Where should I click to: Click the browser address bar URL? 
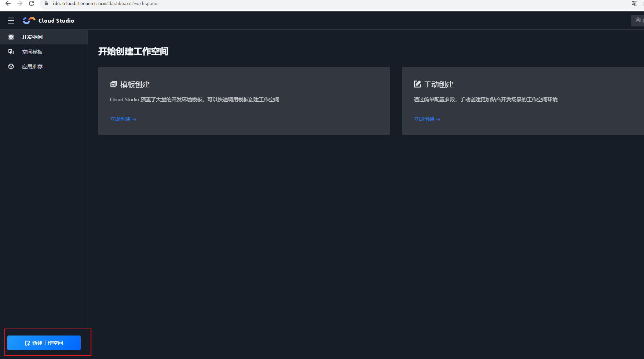pyautogui.click(x=105, y=3)
